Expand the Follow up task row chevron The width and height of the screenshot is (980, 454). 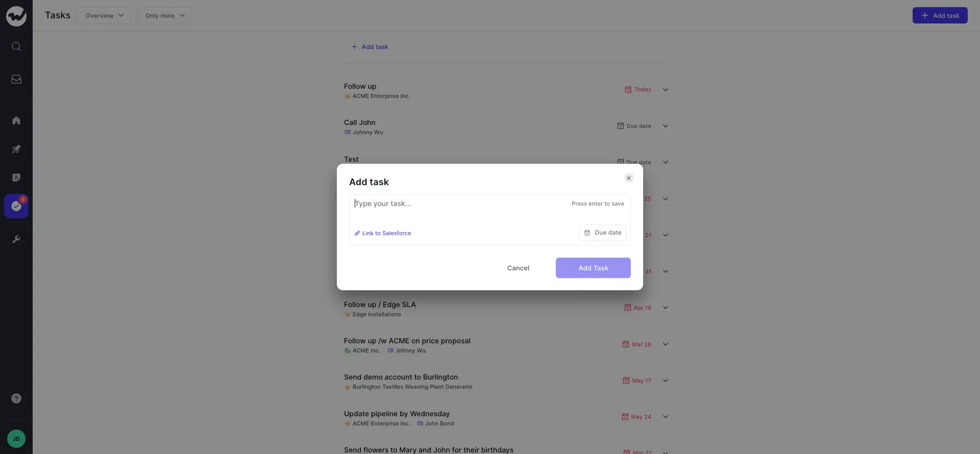click(x=665, y=90)
